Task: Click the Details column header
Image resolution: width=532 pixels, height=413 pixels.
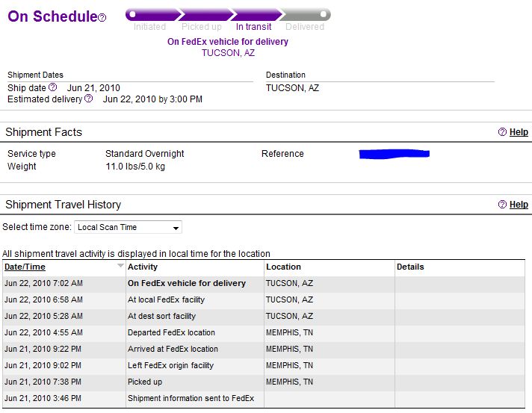Action: click(410, 267)
